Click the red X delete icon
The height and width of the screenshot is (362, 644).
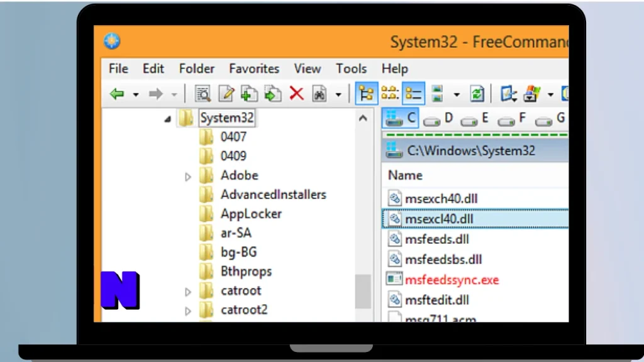(296, 94)
